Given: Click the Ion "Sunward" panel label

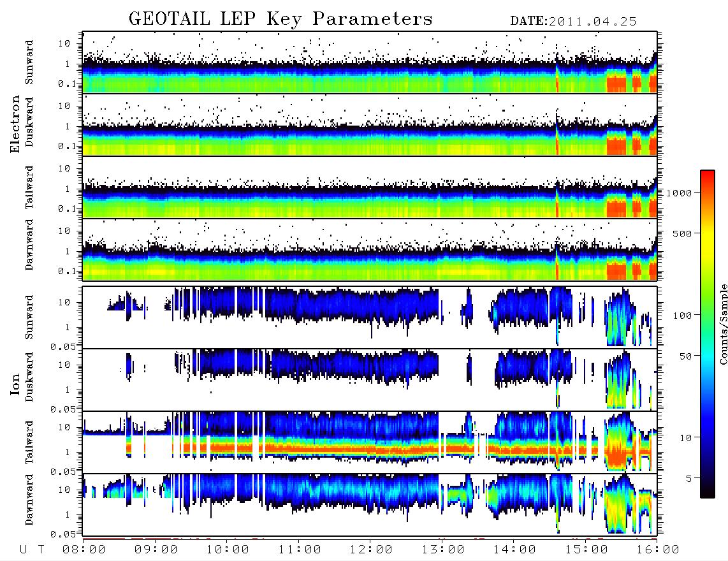Looking at the screenshot, I should coord(29,317).
